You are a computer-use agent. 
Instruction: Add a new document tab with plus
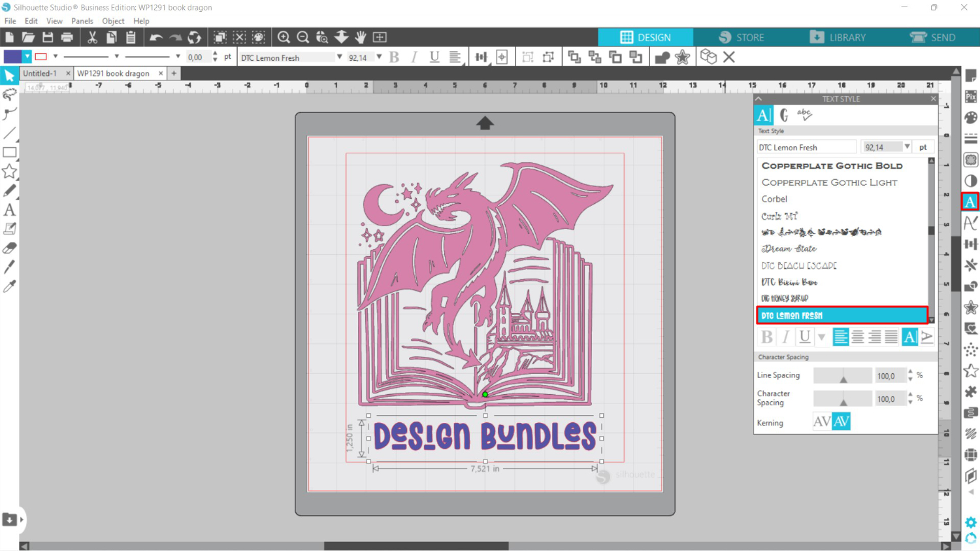(x=174, y=73)
